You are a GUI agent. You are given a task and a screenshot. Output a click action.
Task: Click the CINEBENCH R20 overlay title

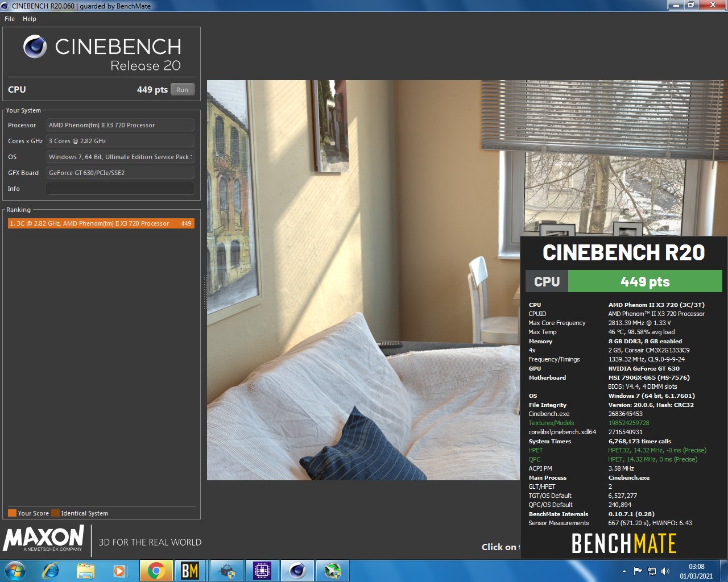(x=624, y=252)
